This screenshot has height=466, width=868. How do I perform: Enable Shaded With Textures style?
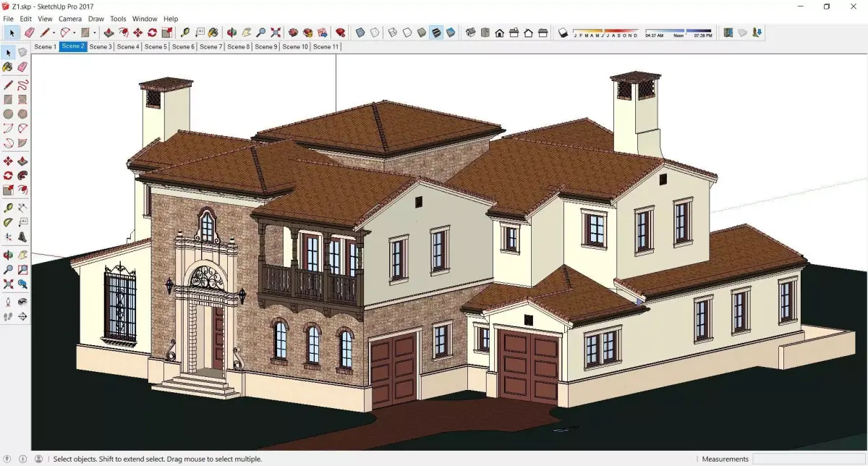click(435, 33)
